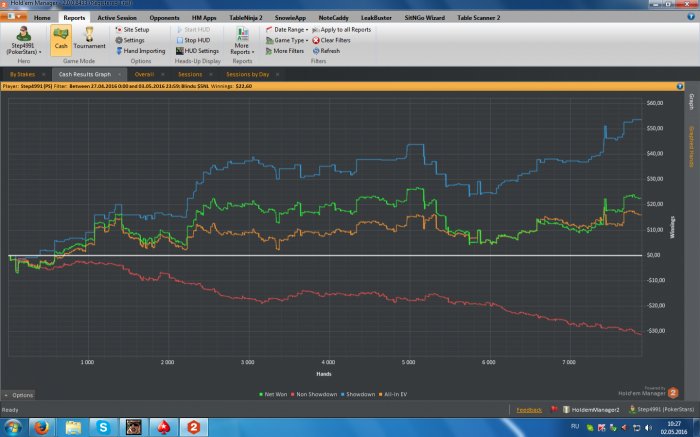The height and width of the screenshot is (437, 700).
Task: Expand the Options panel at bottom left
Action: (x=19, y=395)
